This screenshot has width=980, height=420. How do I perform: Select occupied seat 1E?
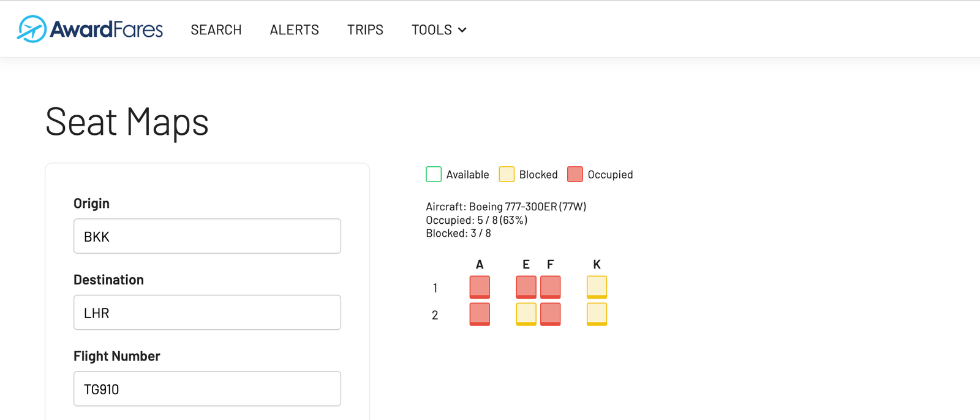526,287
